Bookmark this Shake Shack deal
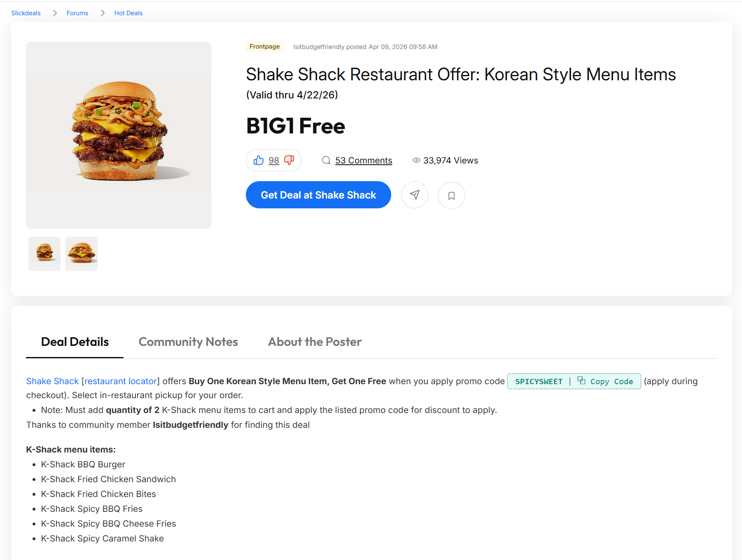The image size is (742, 560). coord(452,196)
